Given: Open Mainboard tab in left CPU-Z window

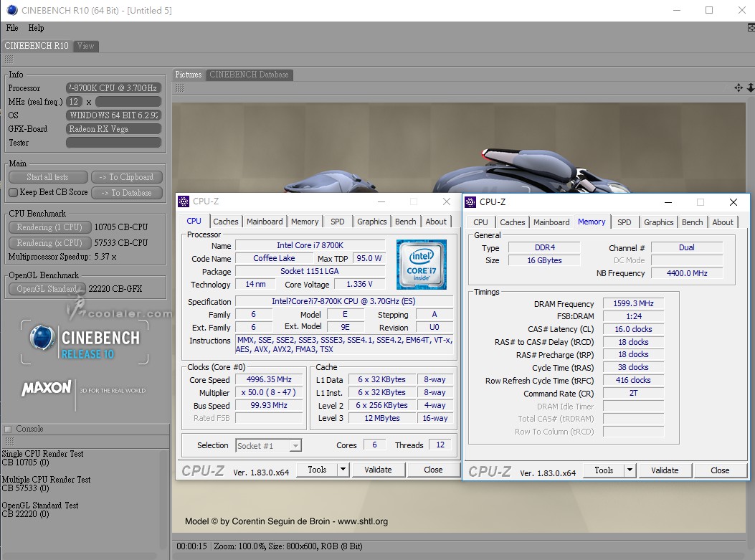Looking at the screenshot, I should pos(265,222).
